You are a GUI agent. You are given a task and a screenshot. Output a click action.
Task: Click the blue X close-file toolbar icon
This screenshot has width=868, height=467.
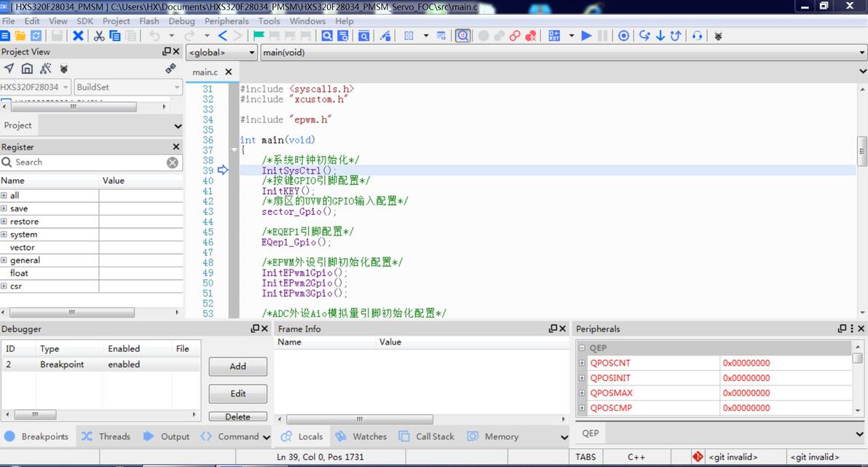78,36
